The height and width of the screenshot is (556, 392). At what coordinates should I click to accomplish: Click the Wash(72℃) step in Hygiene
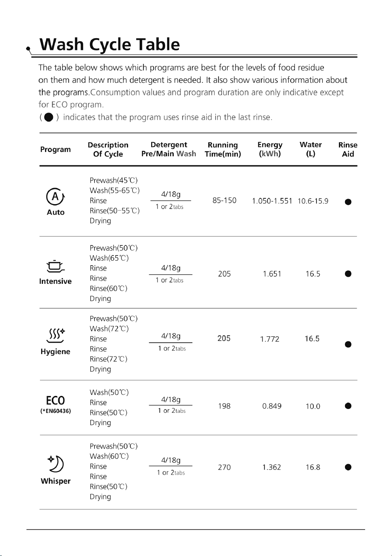tap(109, 329)
